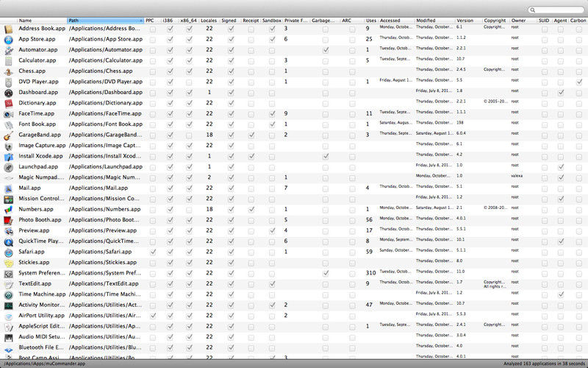
Task: Click the muCommander.app path in status bar
Action: point(44,364)
